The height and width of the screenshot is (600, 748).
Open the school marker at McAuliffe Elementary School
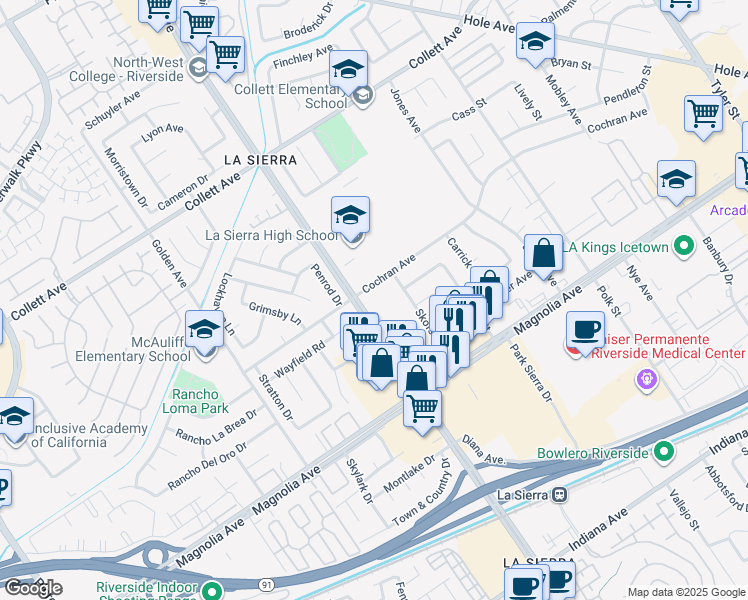click(x=204, y=330)
